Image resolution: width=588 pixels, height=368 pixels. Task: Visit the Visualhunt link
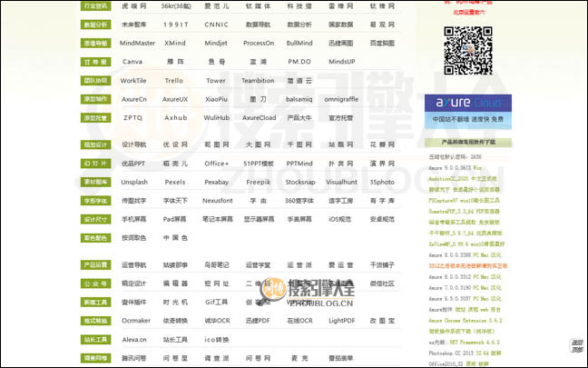pyautogui.click(x=341, y=182)
